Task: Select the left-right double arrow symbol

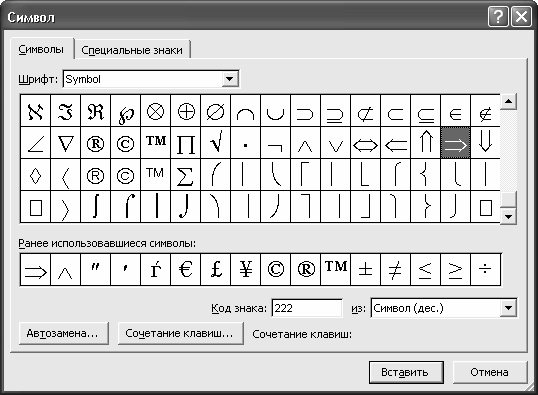Action: 365,142
